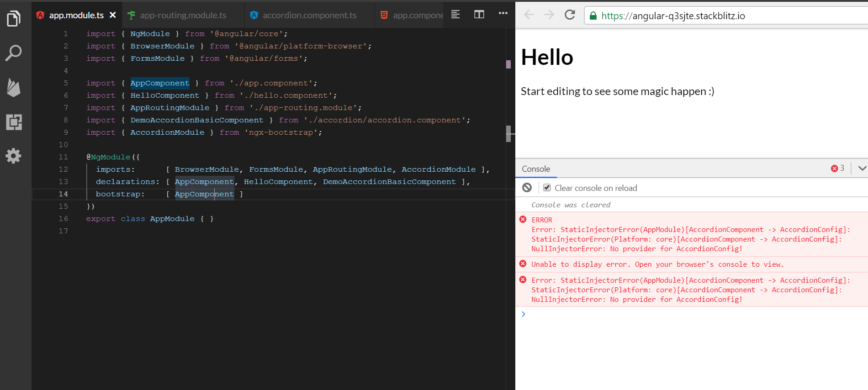Go forward in the preview browser
Image resolution: width=868 pixels, height=390 pixels.
tap(549, 15)
